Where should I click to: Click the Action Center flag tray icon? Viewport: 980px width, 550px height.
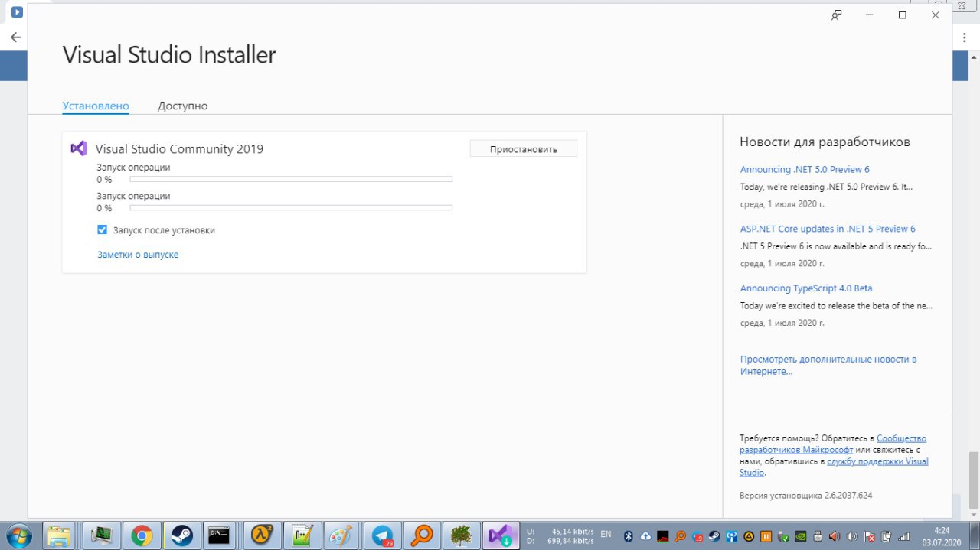869,536
